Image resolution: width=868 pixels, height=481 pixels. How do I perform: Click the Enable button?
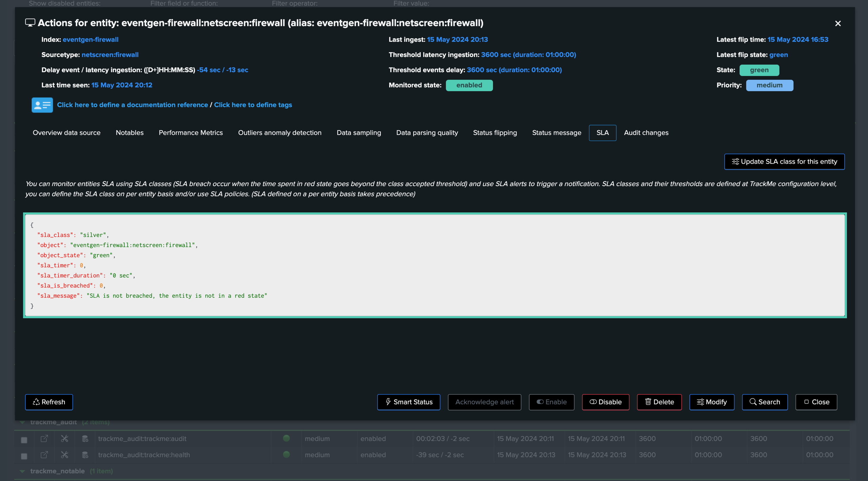coord(551,402)
